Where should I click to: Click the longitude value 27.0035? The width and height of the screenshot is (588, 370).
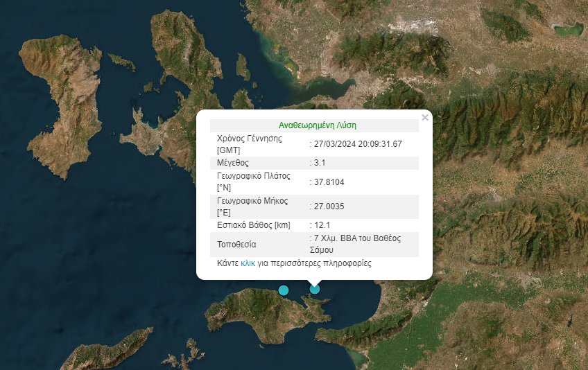point(329,206)
